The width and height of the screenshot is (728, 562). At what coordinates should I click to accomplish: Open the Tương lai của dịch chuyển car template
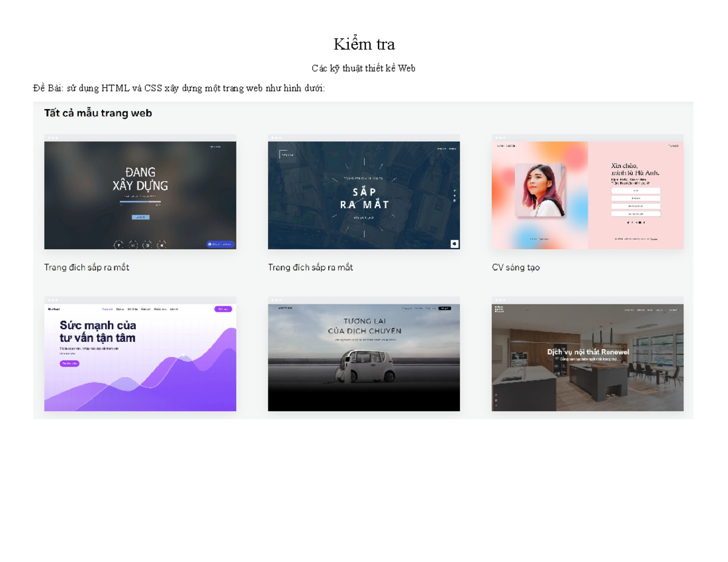(364, 354)
